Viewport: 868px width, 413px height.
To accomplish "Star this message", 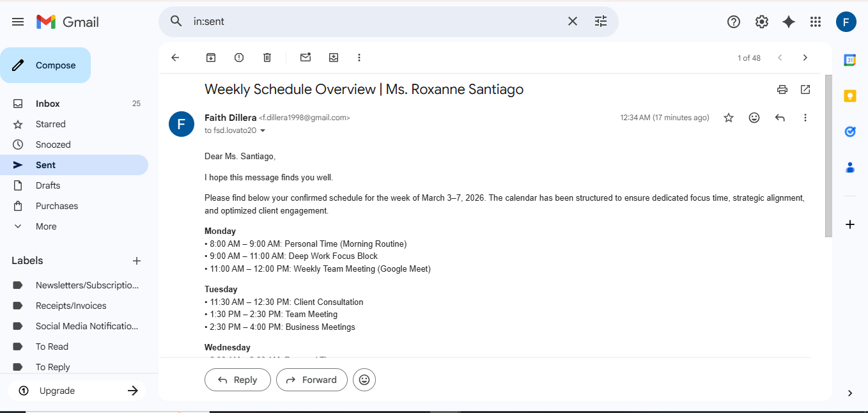I will point(729,118).
